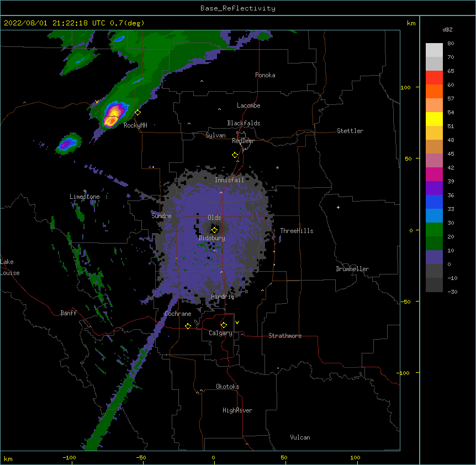Select the Lake Louise label

[10, 267]
